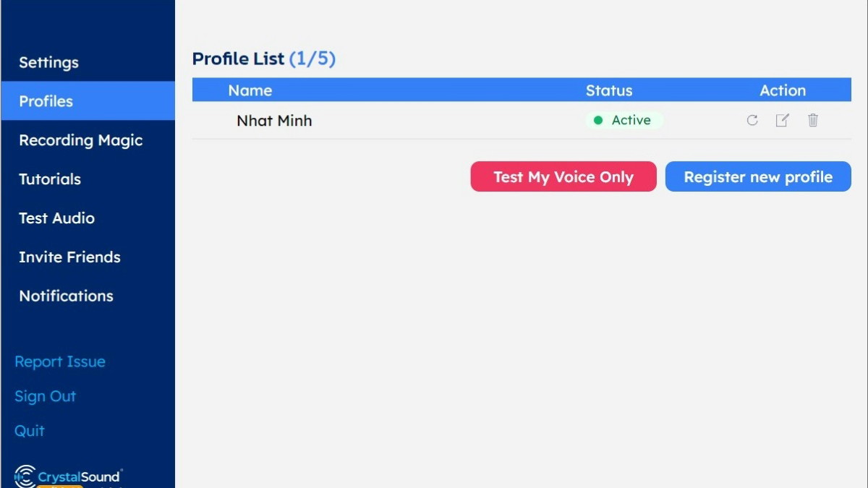Screen dimensions: 868x488
Task: Delete the Nhat Minh profile
Action: click(813, 120)
